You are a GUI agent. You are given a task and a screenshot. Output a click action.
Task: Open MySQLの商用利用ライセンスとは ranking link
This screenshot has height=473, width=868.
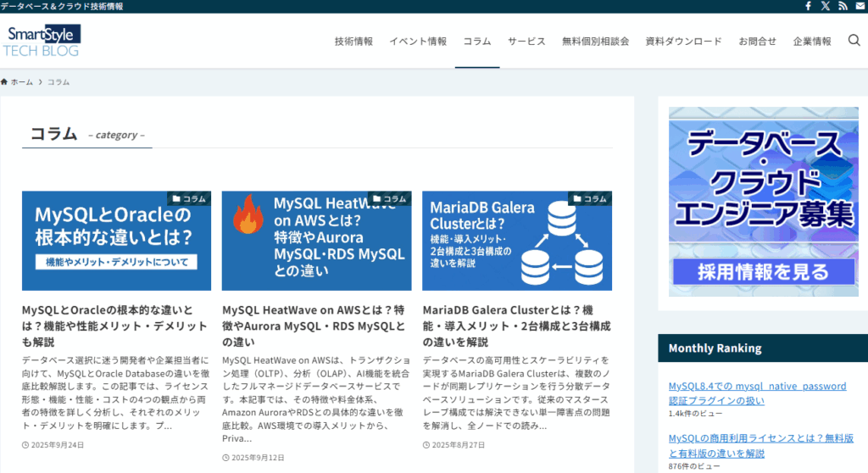[x=761, y=446]
